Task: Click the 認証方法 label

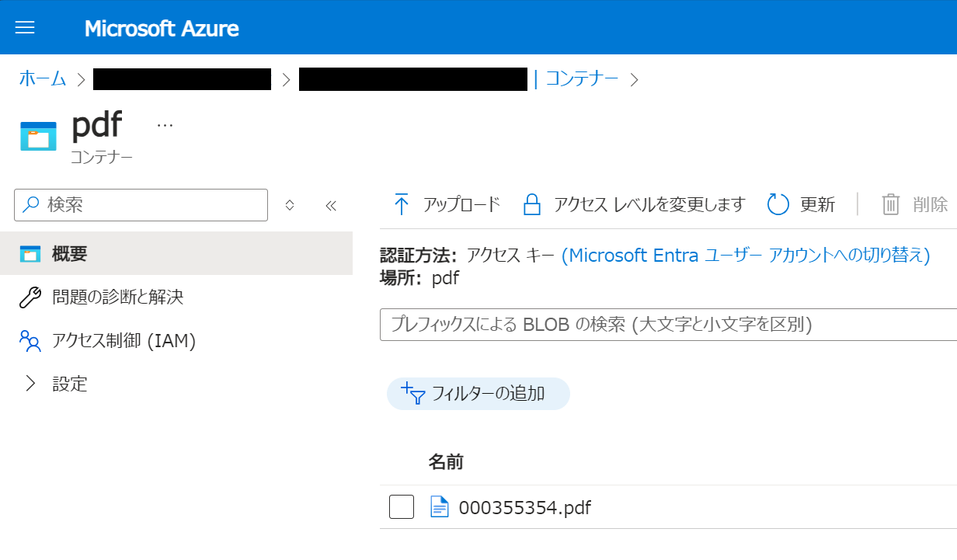Action: tap(418, 255)
